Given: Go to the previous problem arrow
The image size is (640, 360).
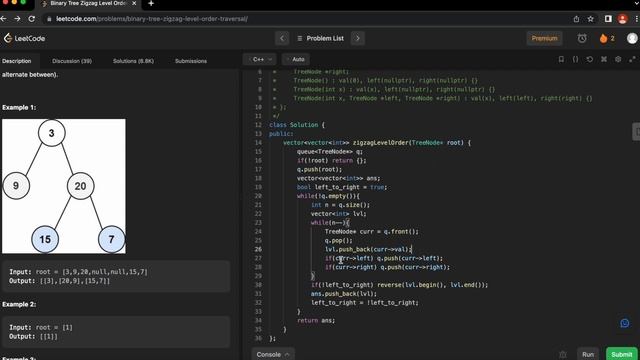Looking at the screenshot, I should (x=282, y=38).
